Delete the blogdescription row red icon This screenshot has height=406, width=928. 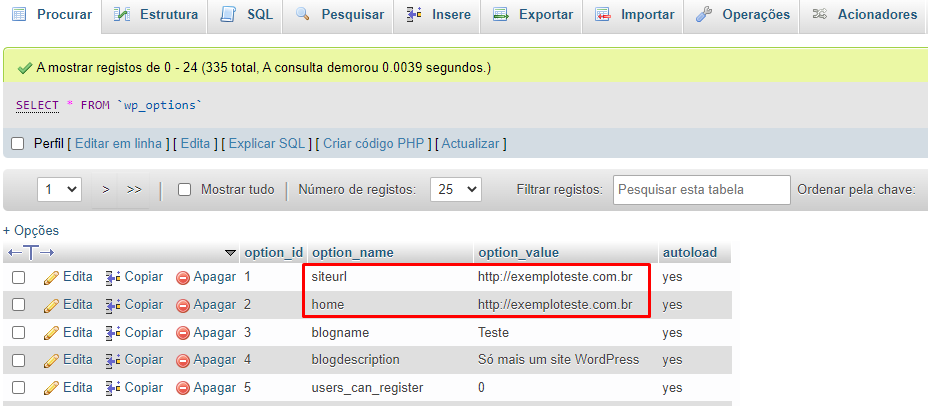tap(183, 360)
